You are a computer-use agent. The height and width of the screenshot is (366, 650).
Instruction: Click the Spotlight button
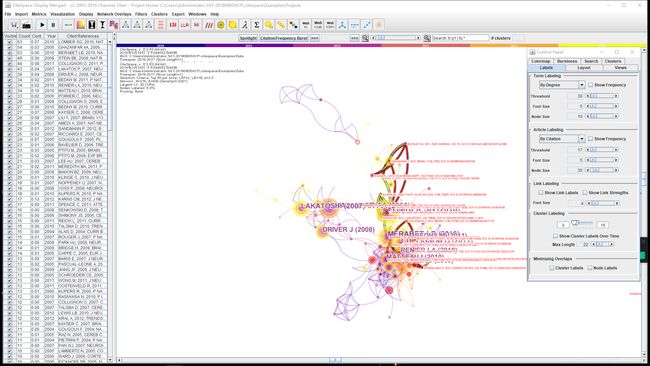coord(248,38)
